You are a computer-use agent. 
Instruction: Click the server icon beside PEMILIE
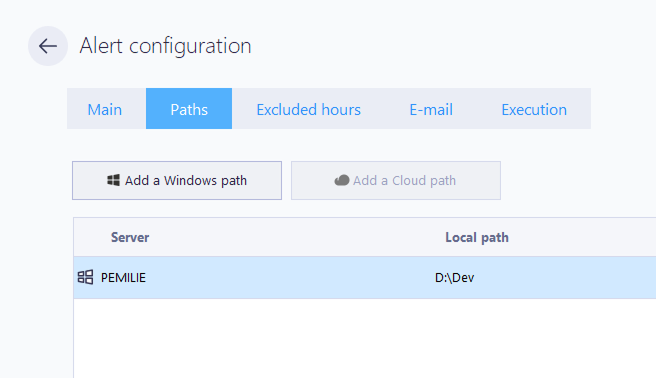pos(85,277)
